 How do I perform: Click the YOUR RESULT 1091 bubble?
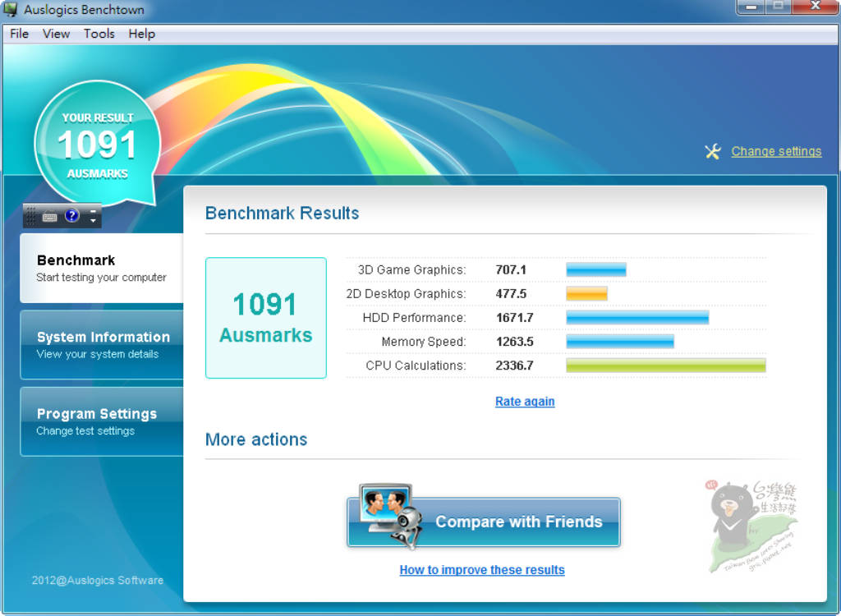point(97,144)
